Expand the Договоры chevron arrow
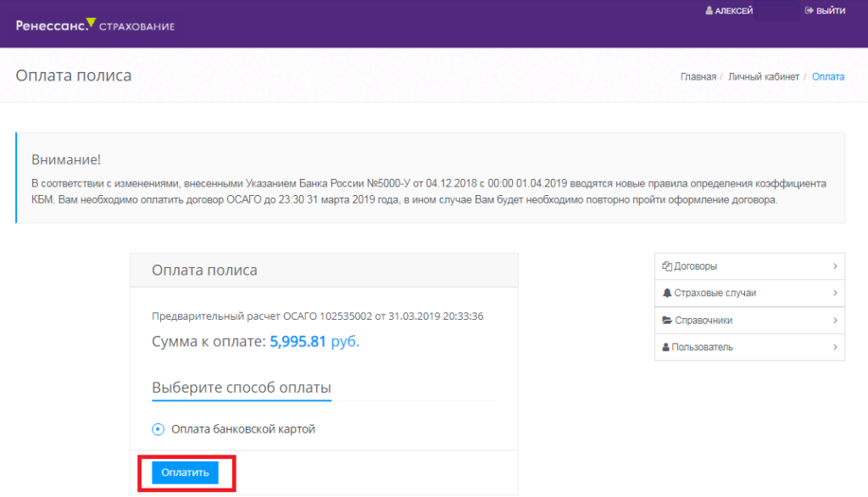This screenshot has height=497, width=868. click(x=835, y=266)
